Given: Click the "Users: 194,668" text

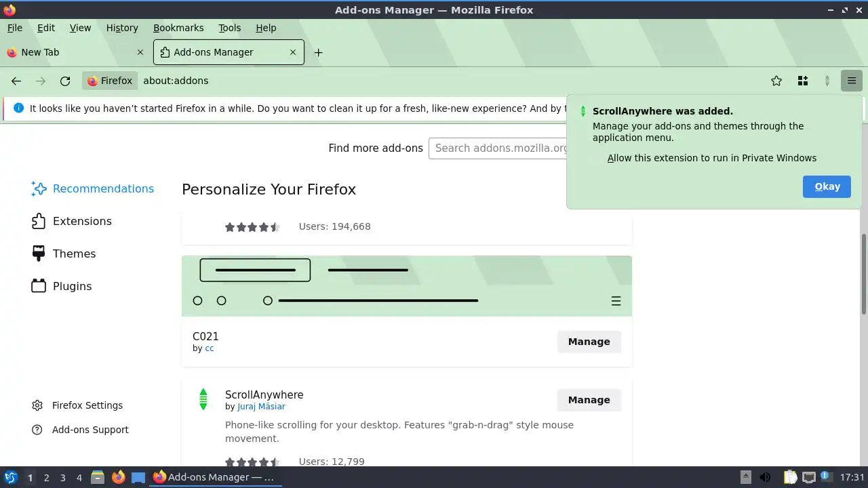Looking at the screenshot, I should tap(334, 226).
